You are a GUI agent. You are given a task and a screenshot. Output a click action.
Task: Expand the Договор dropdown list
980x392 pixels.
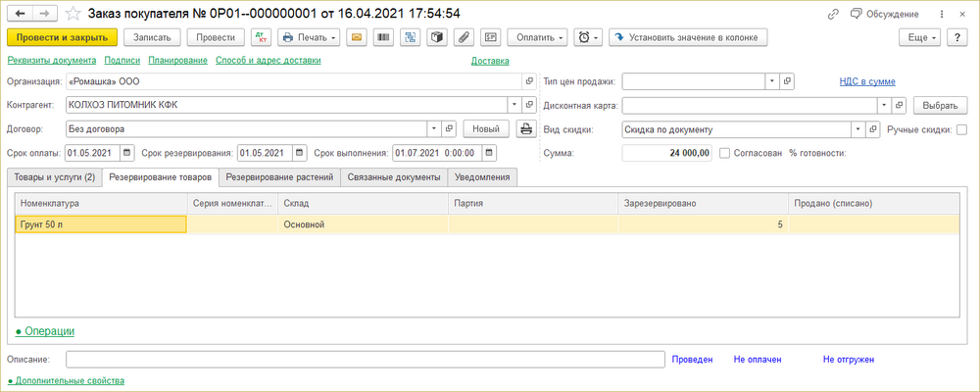click(434, 129)
